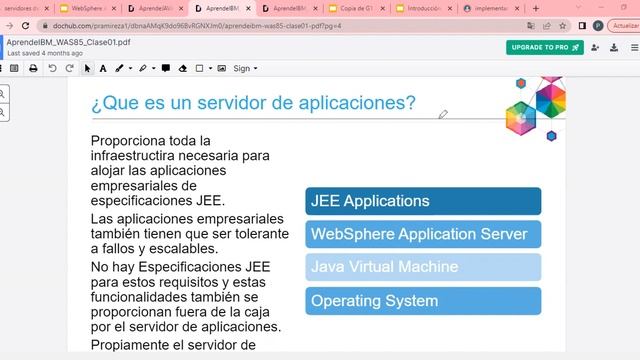Image resolution: width=640 pixels, height=360 pixels.
Task: Click the slide title ¿Que es un servidor de aplicaciones?
Action: coord(253,103)
